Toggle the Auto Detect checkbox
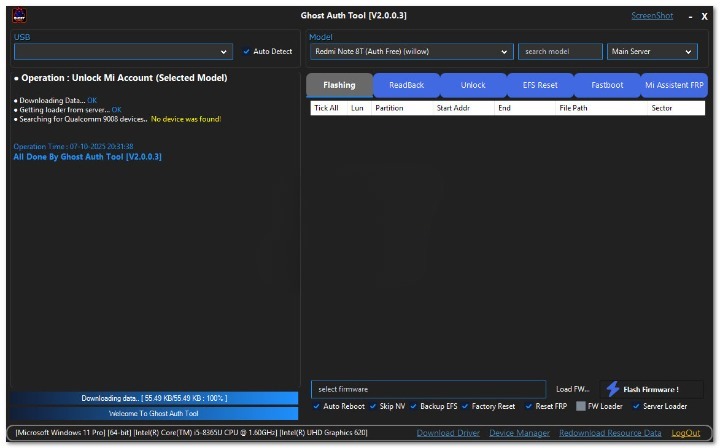 point(247,52)
